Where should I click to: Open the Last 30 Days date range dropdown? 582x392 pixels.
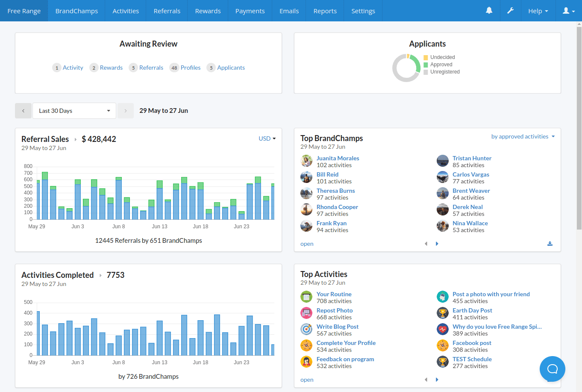click(x=74, y=111)
